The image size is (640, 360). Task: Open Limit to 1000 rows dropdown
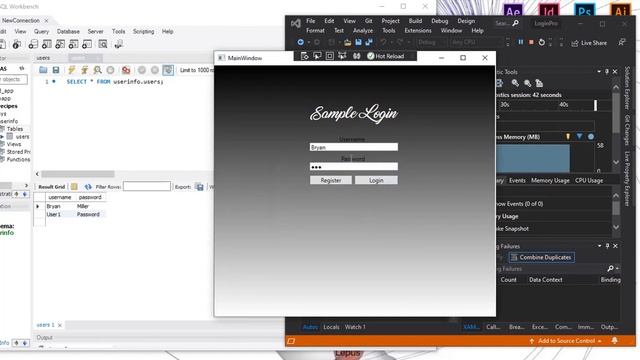196,70
